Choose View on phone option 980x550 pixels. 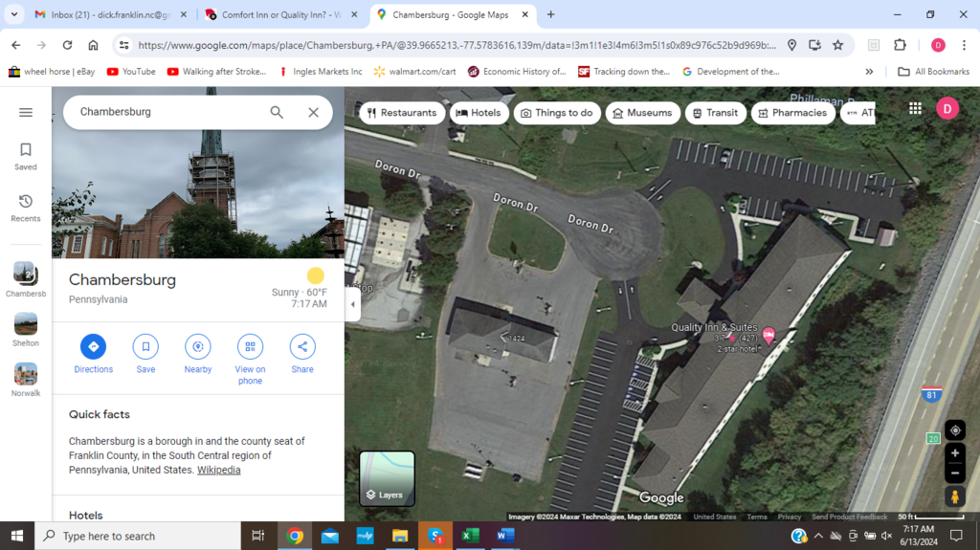click(x=250, y=360)
